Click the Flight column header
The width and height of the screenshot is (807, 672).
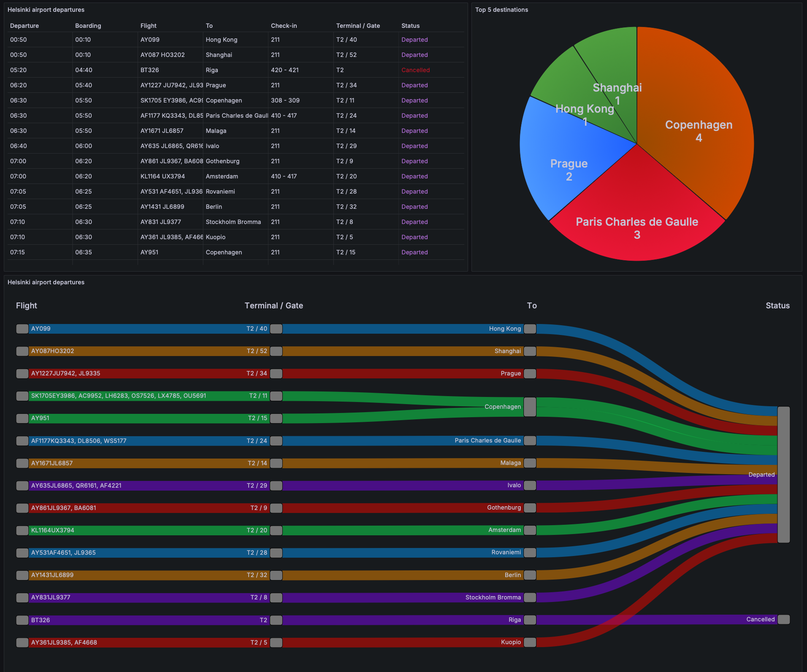[x=148, y=26]
